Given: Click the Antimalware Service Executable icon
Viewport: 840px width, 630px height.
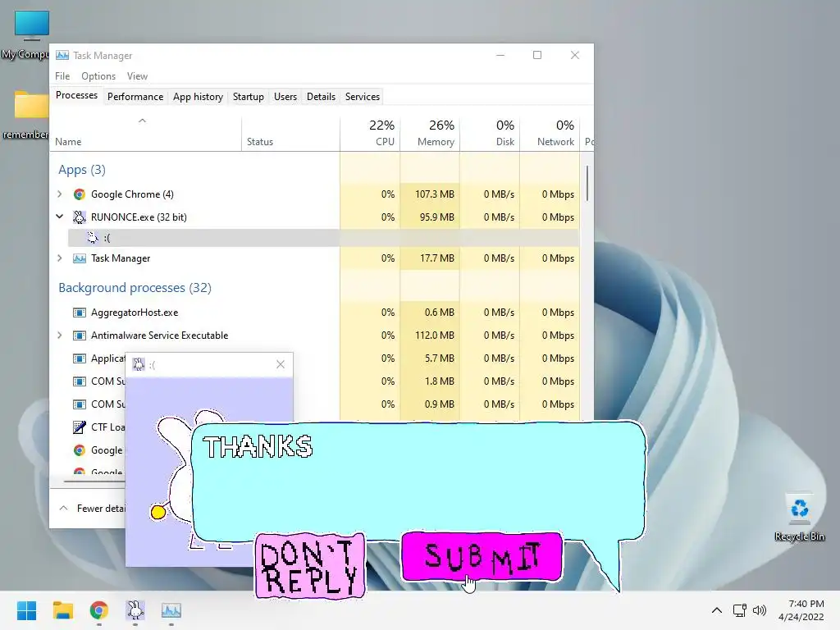Looking at the screenshot, I should click(x=80, y=336).
